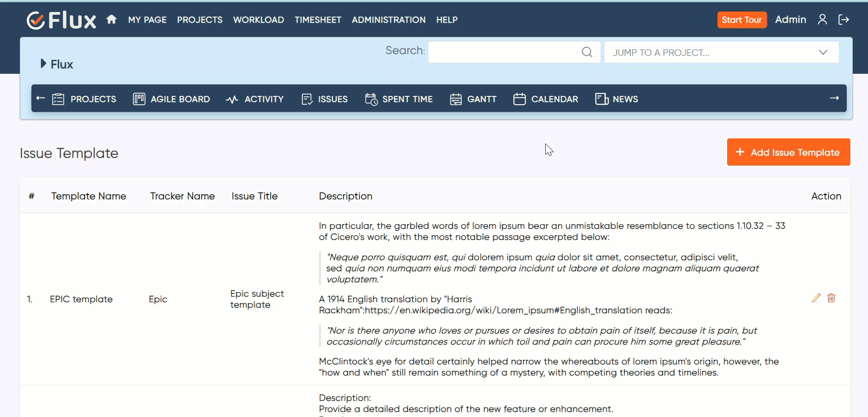Delete the EPIC template using trash icon
The width and height of the screenshot is (868, 417).
tap(831, 298)
